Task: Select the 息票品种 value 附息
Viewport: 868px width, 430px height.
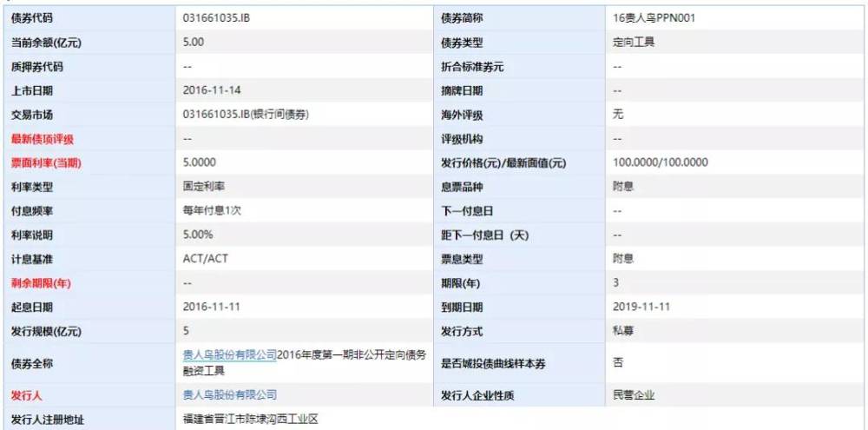Action: pyautogui.click(x=623, y=187)
